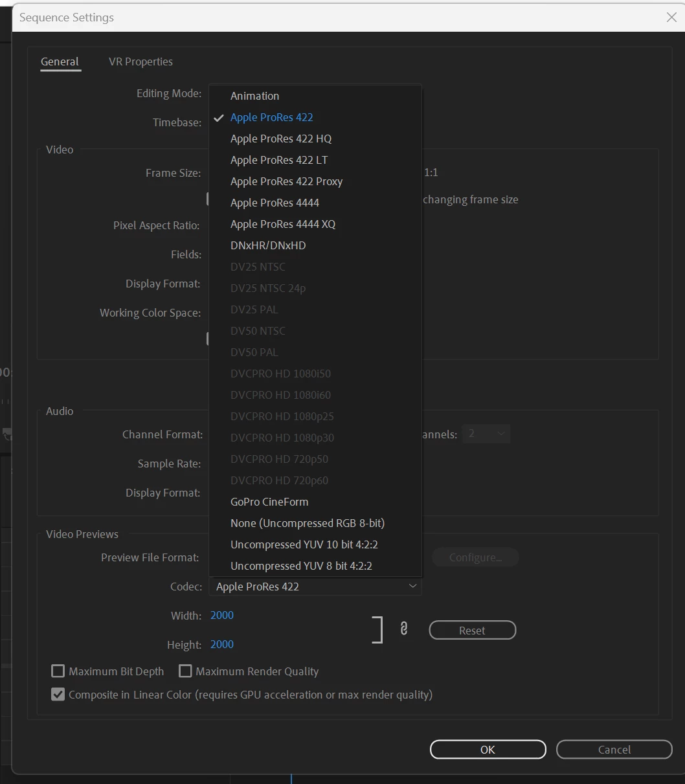
Task: Open the VR Properties tab
Action: (x=140, y=62)
